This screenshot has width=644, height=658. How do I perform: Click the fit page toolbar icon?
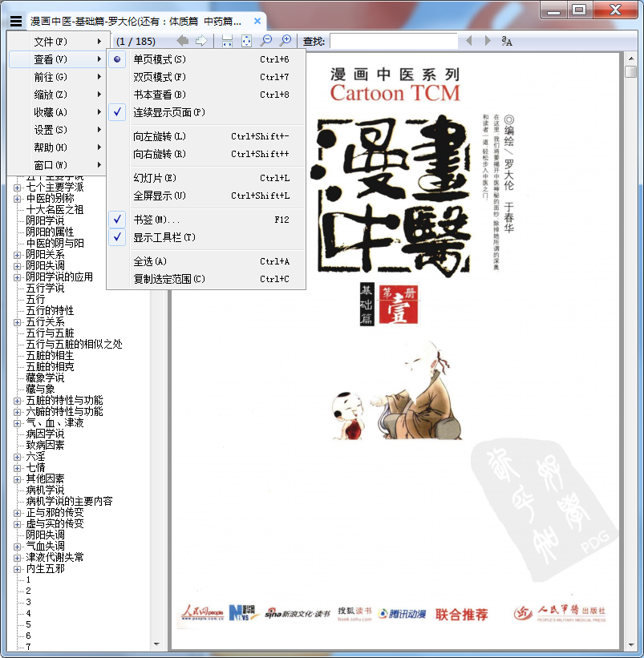pos(246,41)
